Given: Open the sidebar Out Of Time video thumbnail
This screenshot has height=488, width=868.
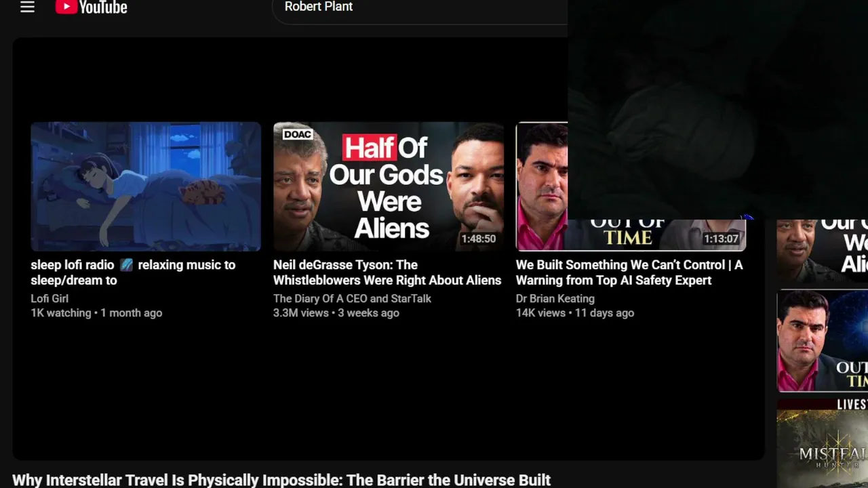Looking at the screenshot, I should click(x=823, y=341).
